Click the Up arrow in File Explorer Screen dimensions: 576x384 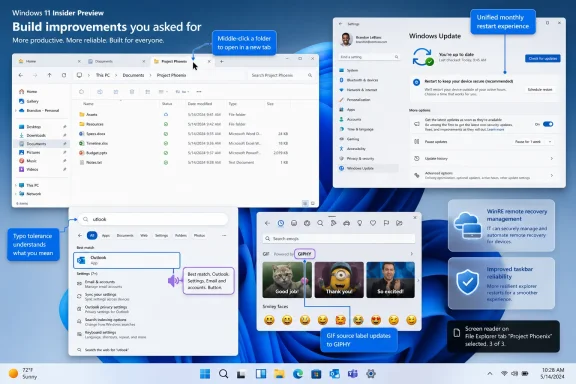coord(49,75)
